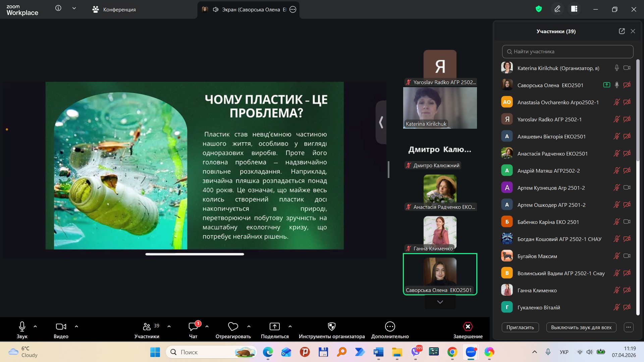644x362 pixels.
Task: Click the Find participant search field
Action: [568, 52]
